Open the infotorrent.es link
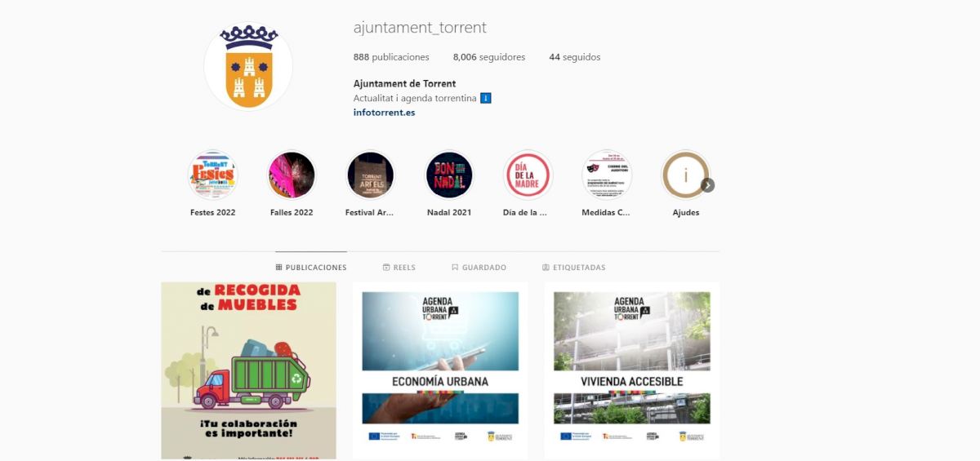 pyautogui.click(x=384, y=113)
